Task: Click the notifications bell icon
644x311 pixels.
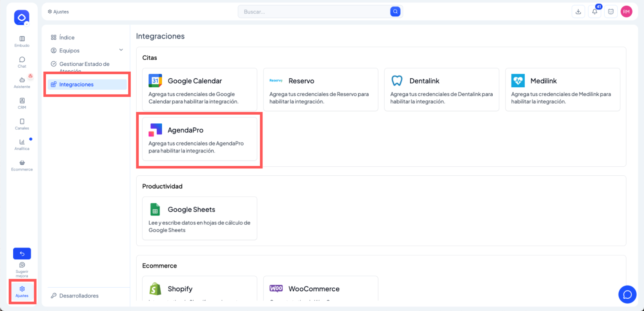Action: tap(594, 12)
